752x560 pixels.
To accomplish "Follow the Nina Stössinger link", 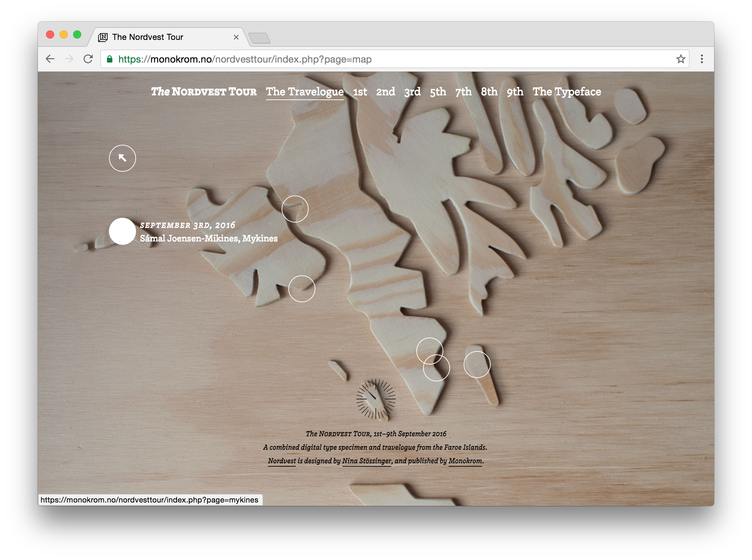I will coord(366,461).
